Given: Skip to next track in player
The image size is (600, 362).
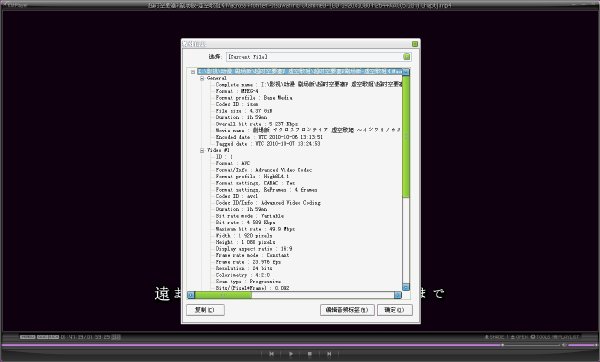Looking at the screenshot, I should 329,354.
